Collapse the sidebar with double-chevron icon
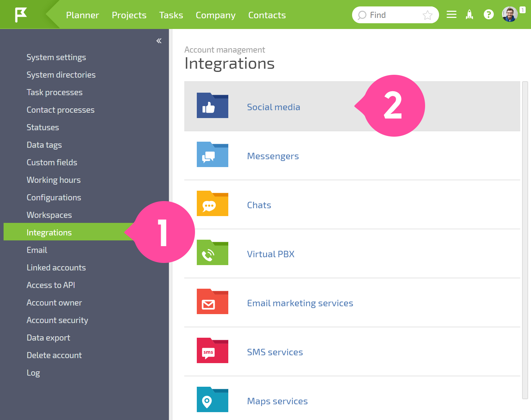The image size is (531, 420). coord(159,41)
